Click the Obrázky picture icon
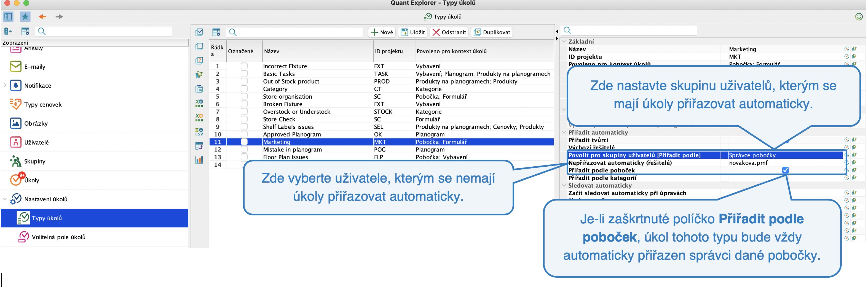 click(x=15, y=123)
